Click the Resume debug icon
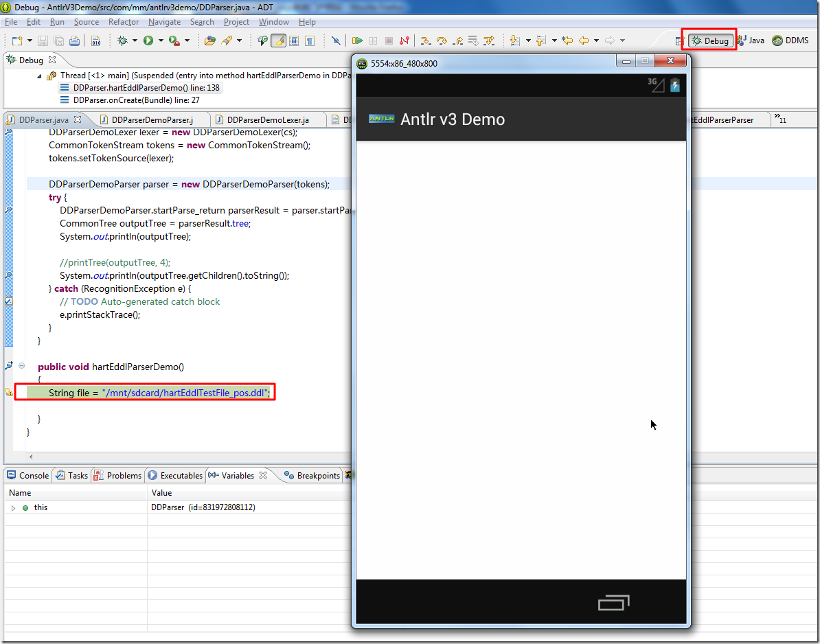The width and height of the screenshot is (820, 644). (358, 41)
